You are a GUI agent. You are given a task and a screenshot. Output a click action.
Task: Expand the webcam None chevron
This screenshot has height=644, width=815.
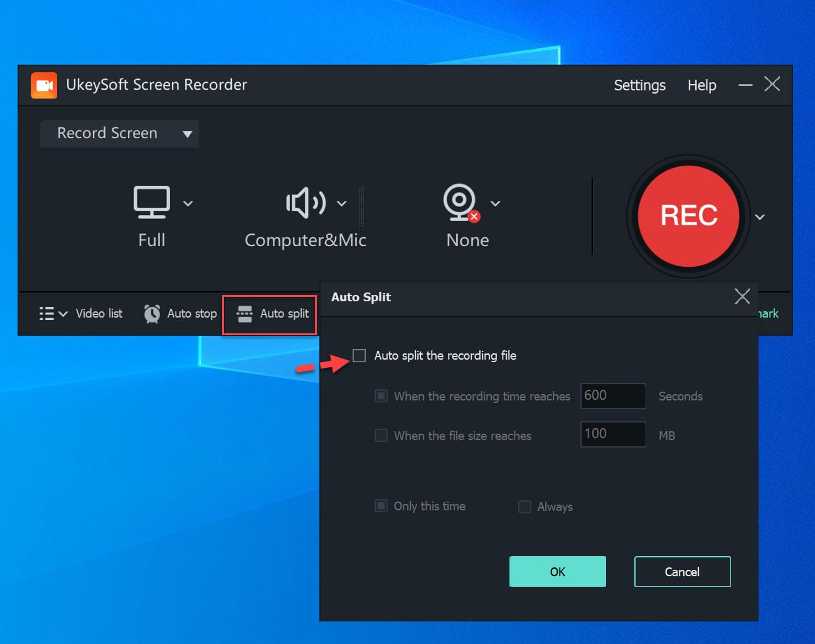[495, 203]
